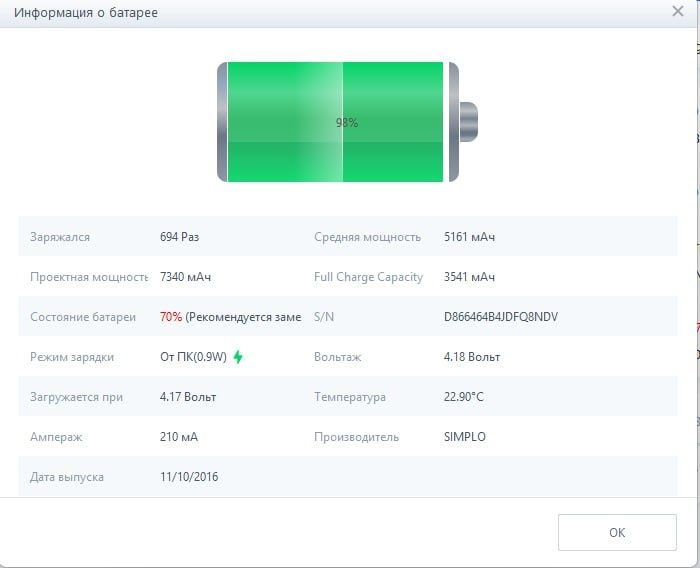
Task: Click the red 70% battery health value
Action: 171,317
